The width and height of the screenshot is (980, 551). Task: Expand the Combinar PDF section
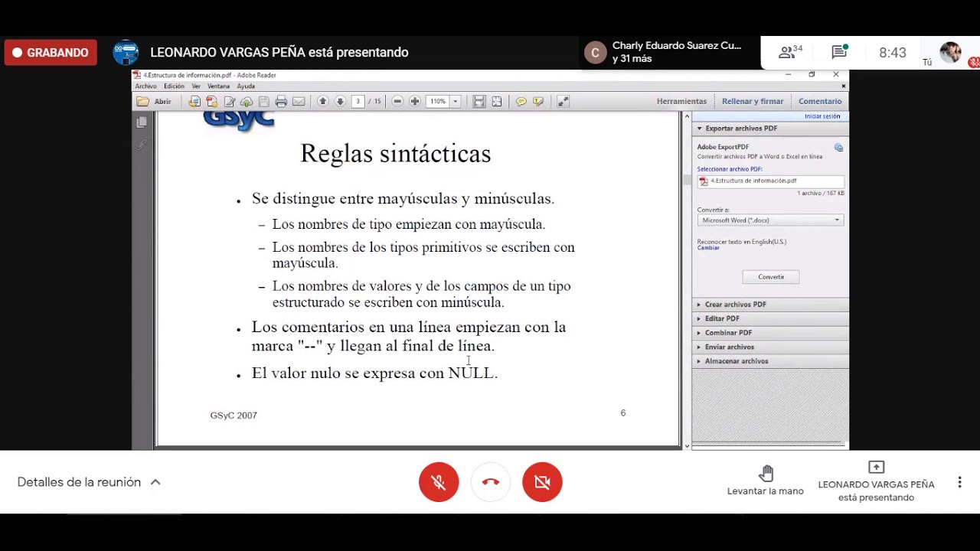click(x=770, y=333)
